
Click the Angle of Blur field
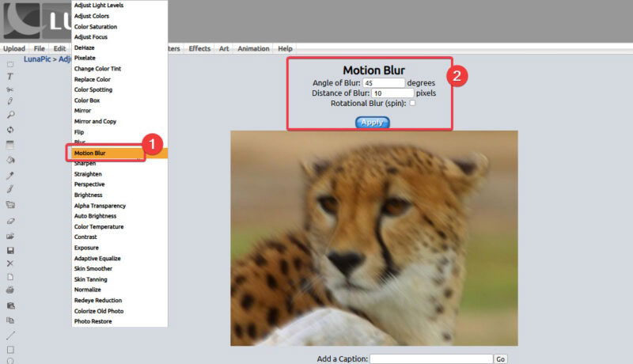[384, 82]
